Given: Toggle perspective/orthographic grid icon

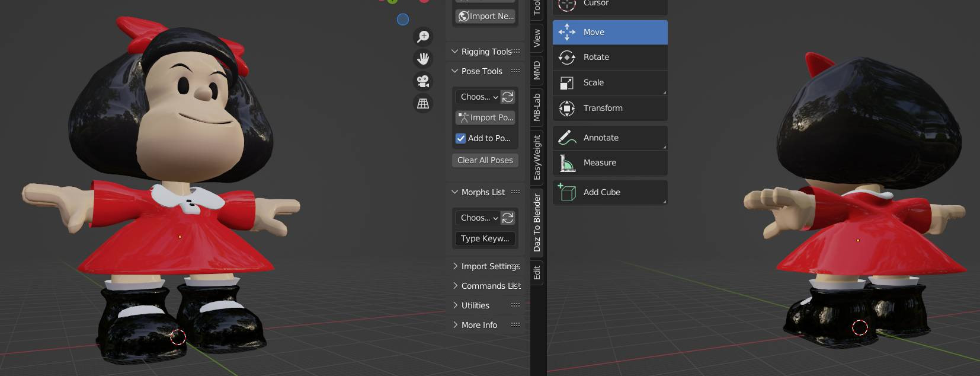Looking at the screenshot, I should (423, 103).
